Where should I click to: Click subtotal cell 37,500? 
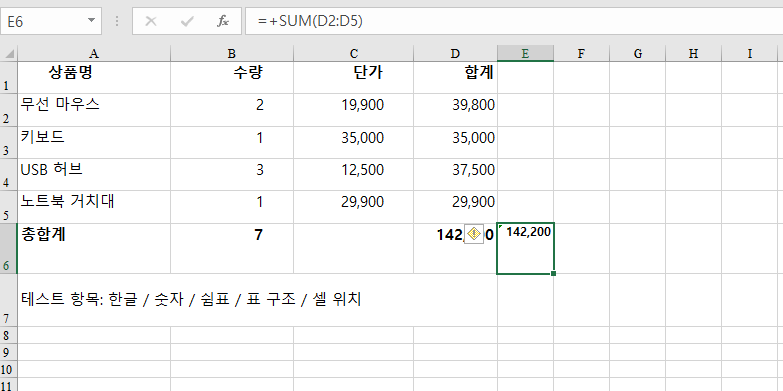[x=455, y=174]
